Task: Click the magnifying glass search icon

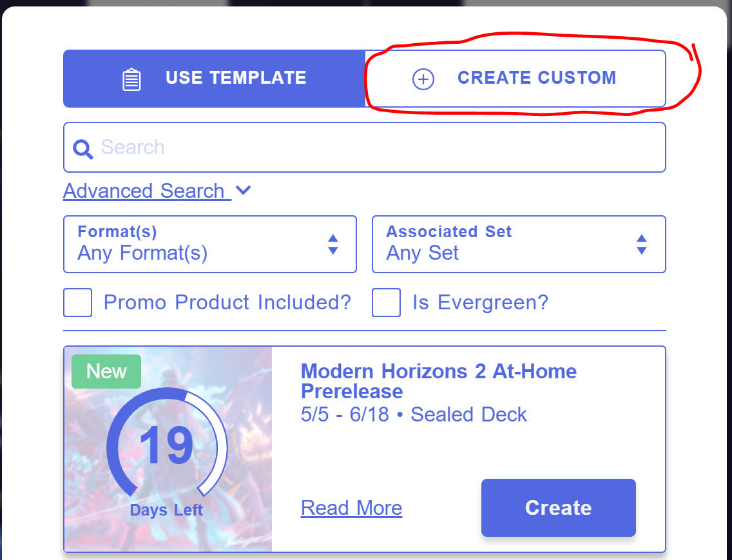Action: [82, 149]
